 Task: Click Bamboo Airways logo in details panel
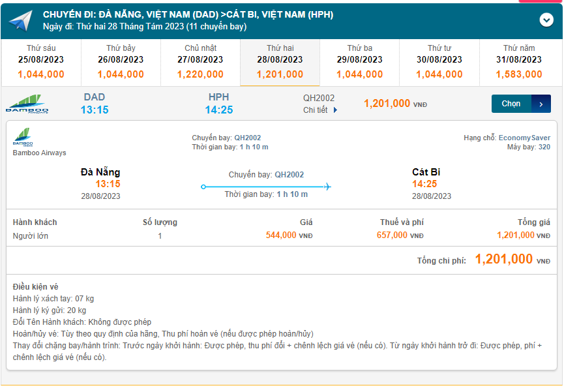25,138
